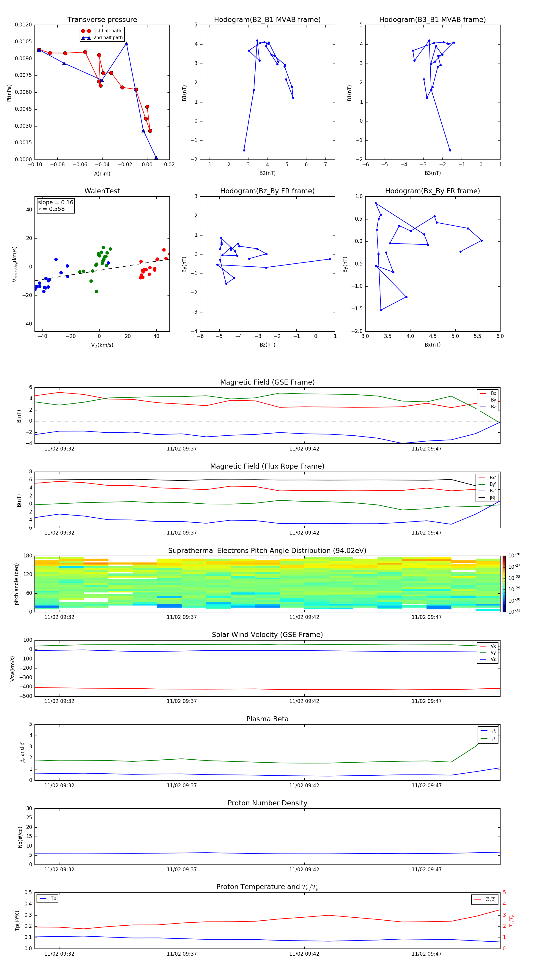Click 'pitch angle (deg)' y-axis label

[16, 584]
